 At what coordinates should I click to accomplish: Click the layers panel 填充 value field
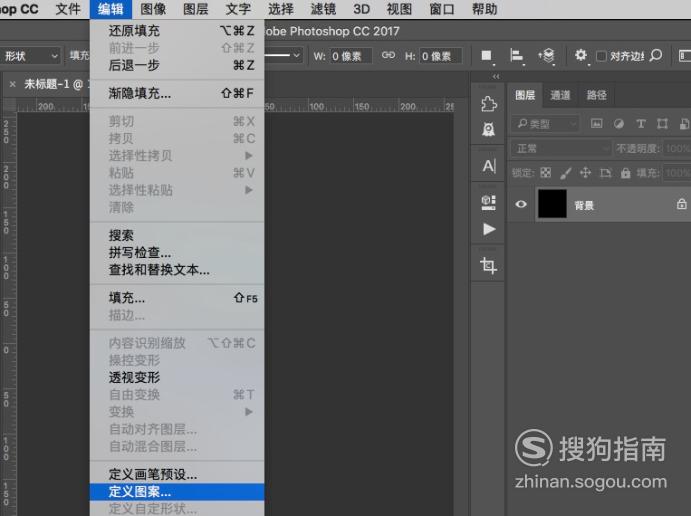[676, 173]
